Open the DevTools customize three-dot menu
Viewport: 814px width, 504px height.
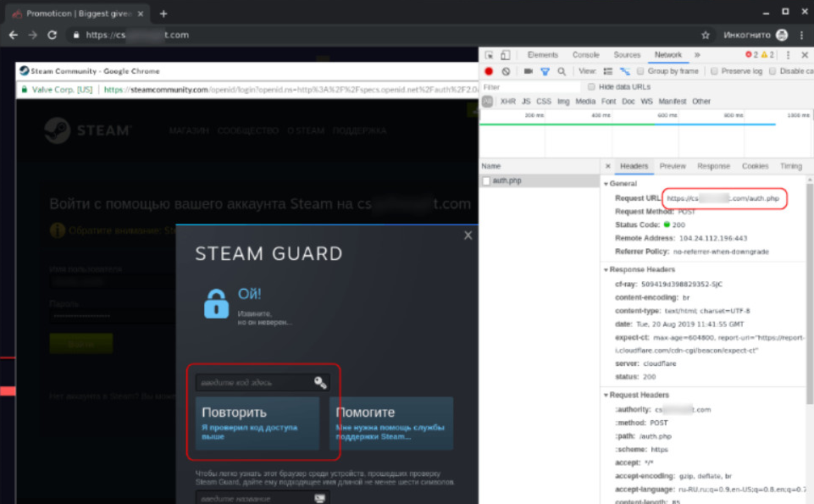coord(788,55)
